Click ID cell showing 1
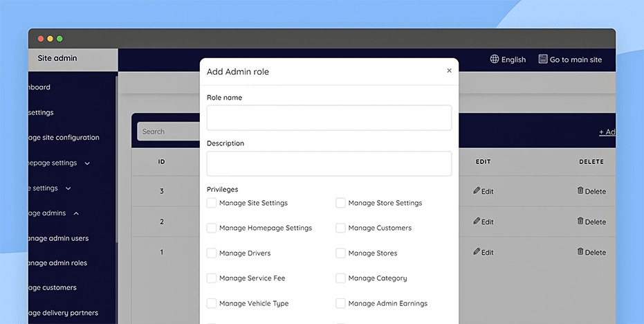The width and height of the screenshot is (644, 324). [161, 251]
